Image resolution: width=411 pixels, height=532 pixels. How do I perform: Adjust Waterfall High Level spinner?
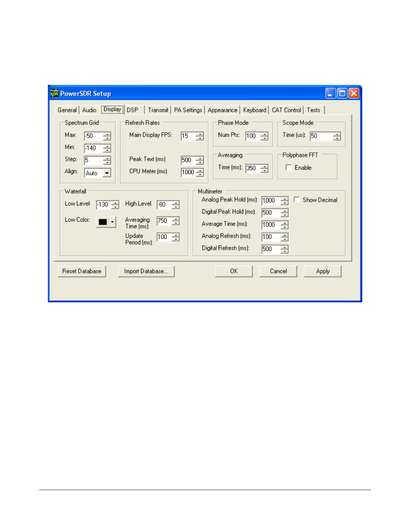click(x=176, y=205)
